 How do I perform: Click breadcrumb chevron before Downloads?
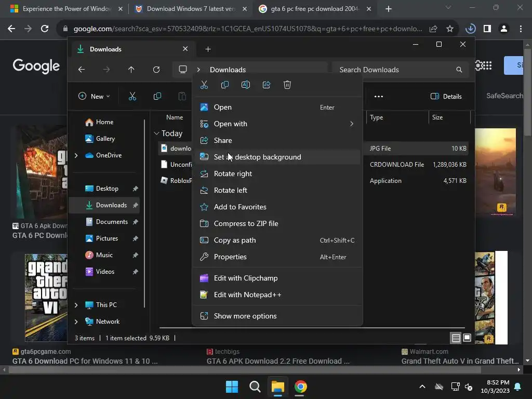(x=198, y=70)
